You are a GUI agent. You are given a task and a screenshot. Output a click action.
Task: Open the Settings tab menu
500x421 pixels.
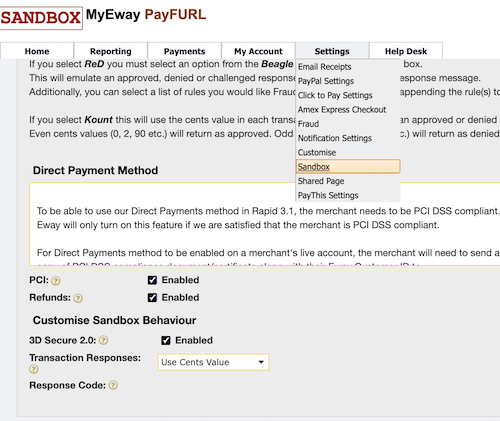pyautogui.click(x=332, y=51)
